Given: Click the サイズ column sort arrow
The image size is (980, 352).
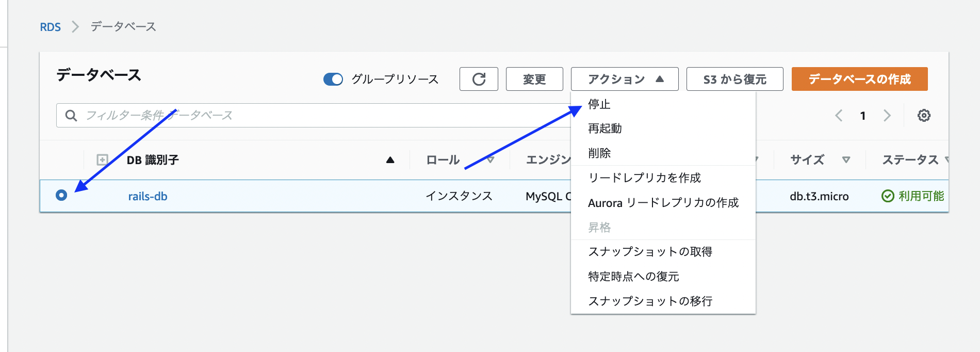Looking at the screenshot, I should [x=846, y=160].
